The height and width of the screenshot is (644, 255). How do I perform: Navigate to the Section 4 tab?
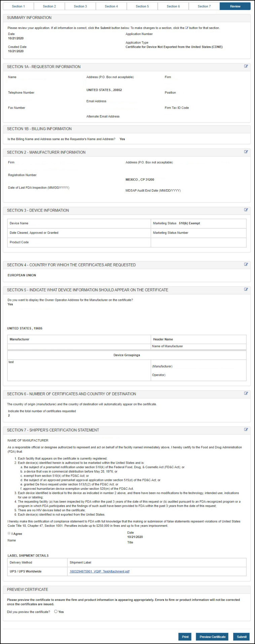click(x=111, y=6)
